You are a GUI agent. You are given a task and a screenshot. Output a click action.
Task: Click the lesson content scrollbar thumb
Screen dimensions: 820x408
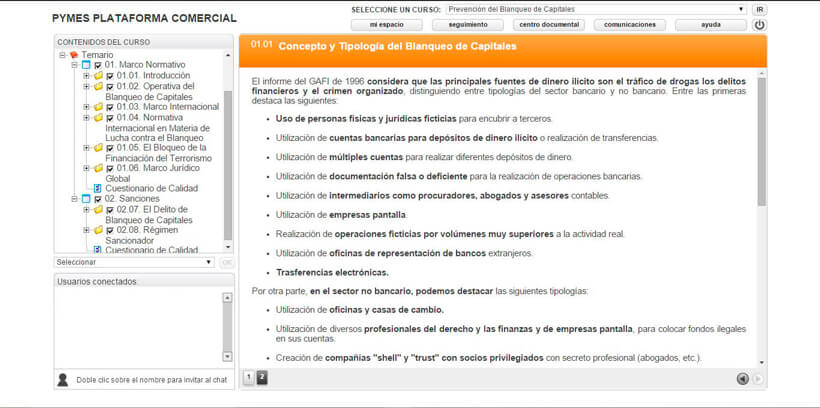(761, 141)
